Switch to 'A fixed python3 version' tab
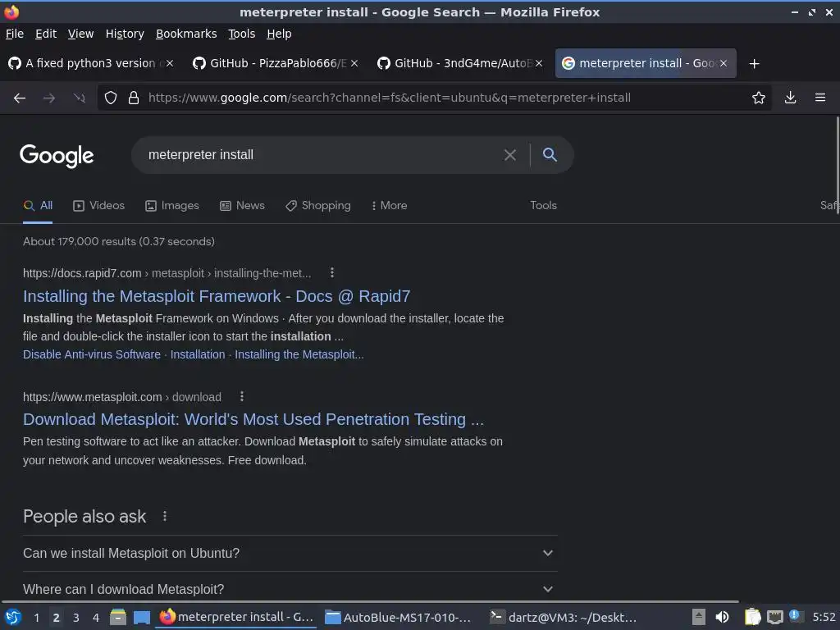The height and width of the screenshot is (630, 840). pyautogui.click(x=90, y=63)
